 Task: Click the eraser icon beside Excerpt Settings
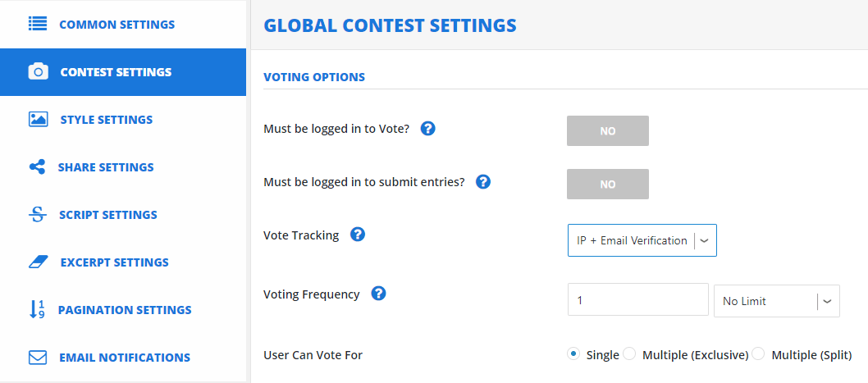tap(39, 262)
